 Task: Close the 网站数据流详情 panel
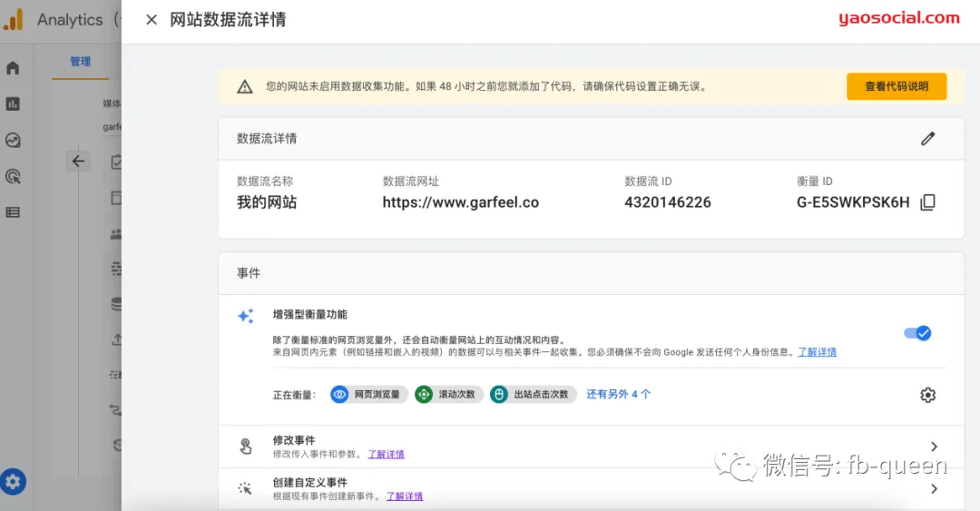pos(152,20)
